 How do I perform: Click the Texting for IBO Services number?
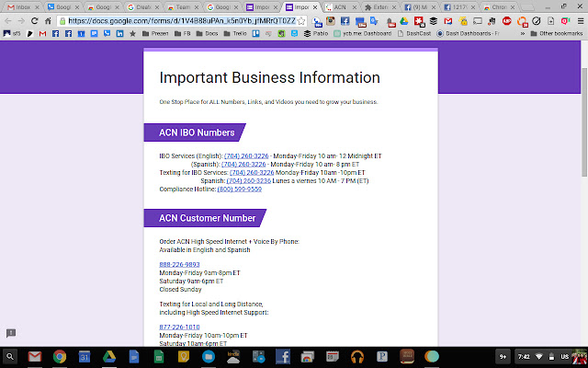coord(252,172)
